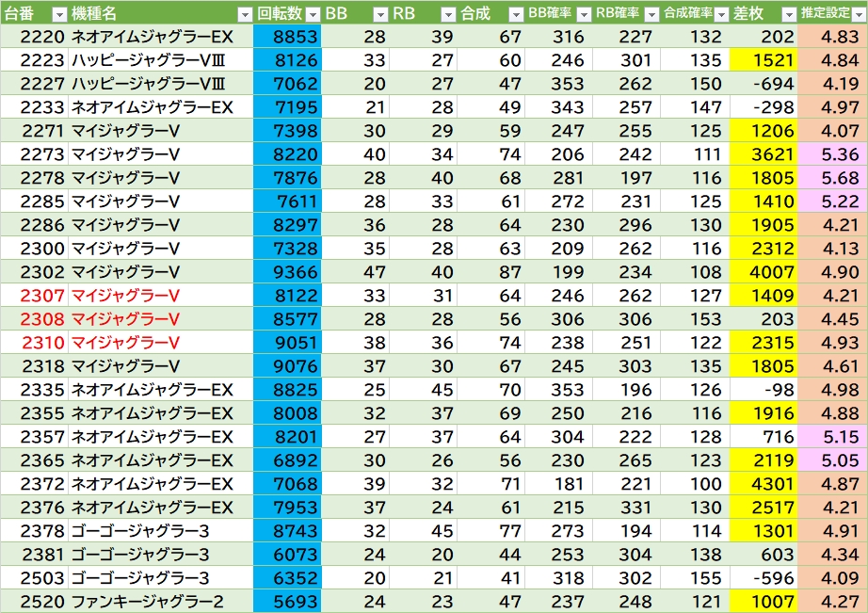Click the pink 推定設定 cell 5.36
868x613 pixels.
click(x=832, y=153)
